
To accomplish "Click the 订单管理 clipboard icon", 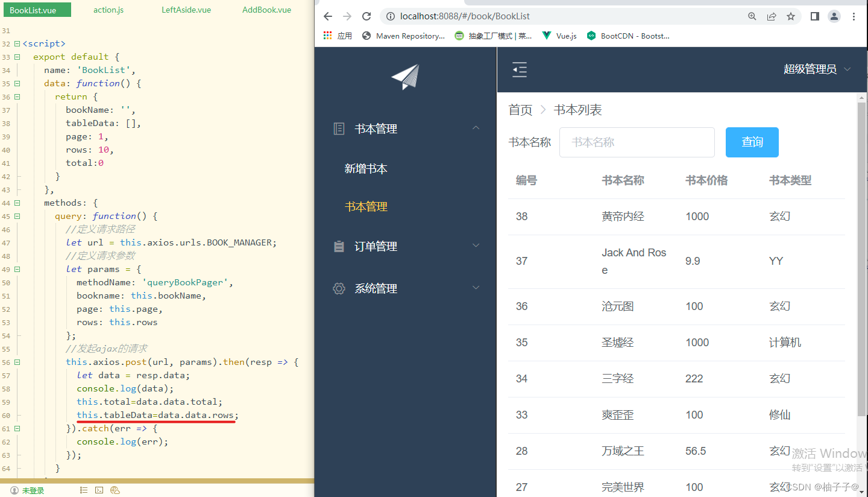I will click(339, 246).
